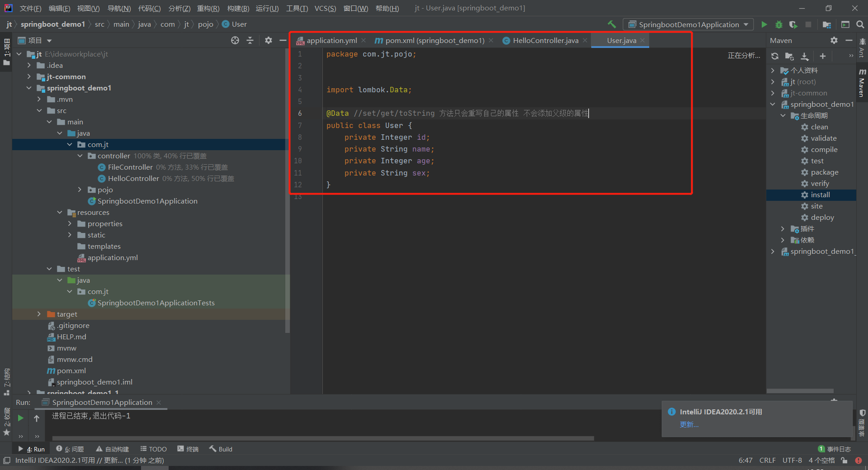Screen dimensions: 868x470
Task: Click up arrow in Run panel
Action: pos(37,418)
